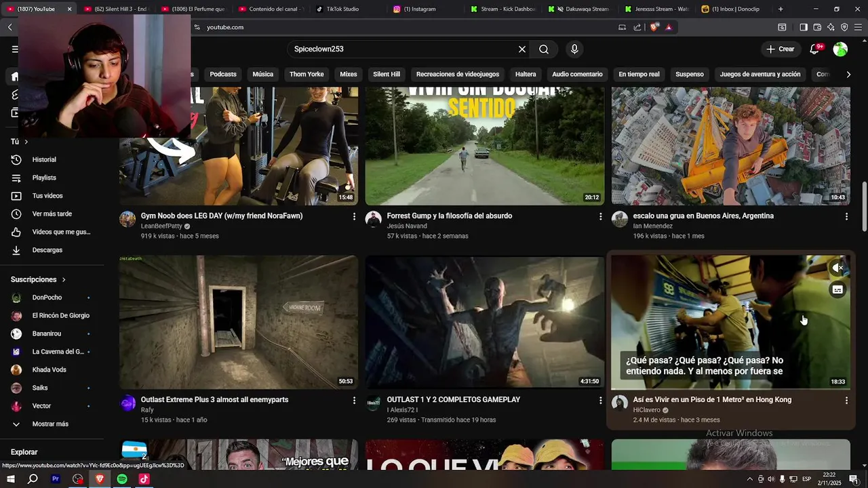The width and height of the screenshot is (868, 488).
Task: Open LeanBeefPatty channel avatar
Action: tap(127, 219)
